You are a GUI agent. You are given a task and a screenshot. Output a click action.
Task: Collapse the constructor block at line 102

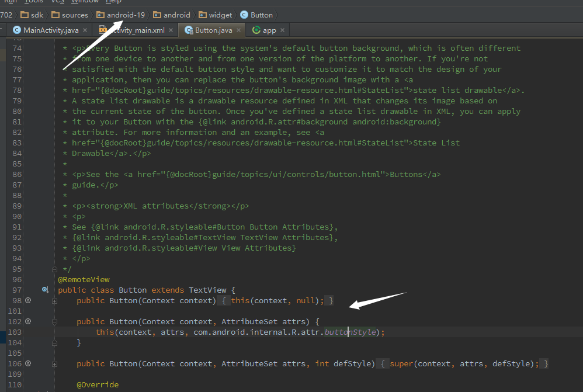coord(54,322)
